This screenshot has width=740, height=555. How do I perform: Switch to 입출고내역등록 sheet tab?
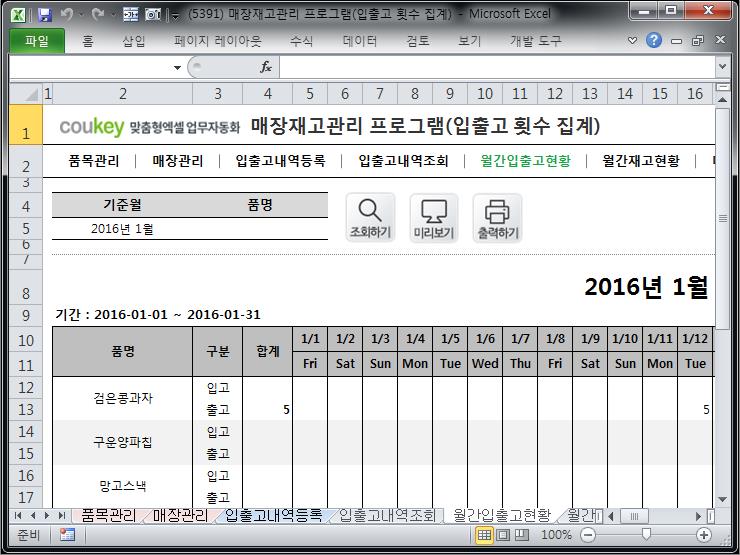(x=273, y=516)
